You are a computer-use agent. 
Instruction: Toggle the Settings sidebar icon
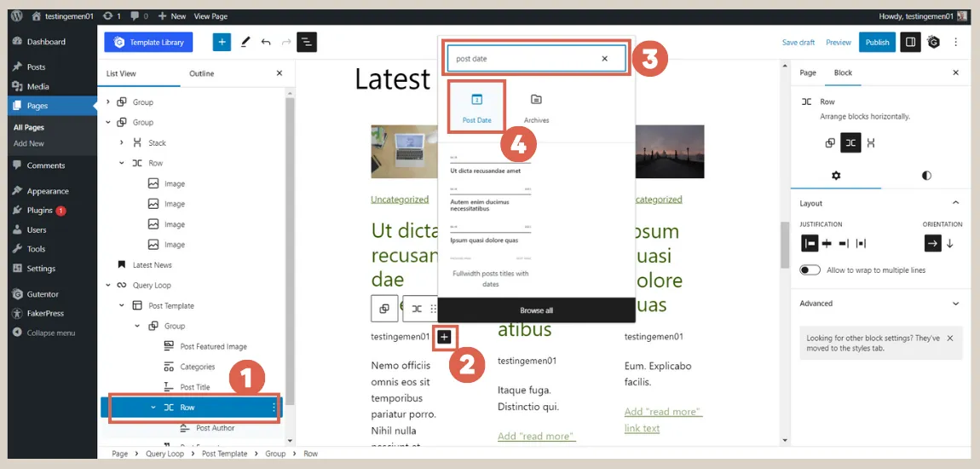tap(911, 43)
